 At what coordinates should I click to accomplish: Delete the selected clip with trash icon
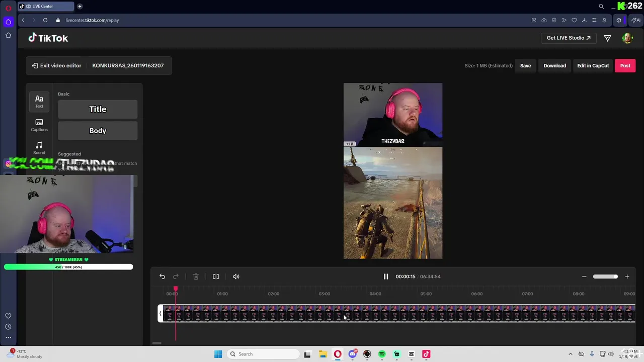click(196, 277)
